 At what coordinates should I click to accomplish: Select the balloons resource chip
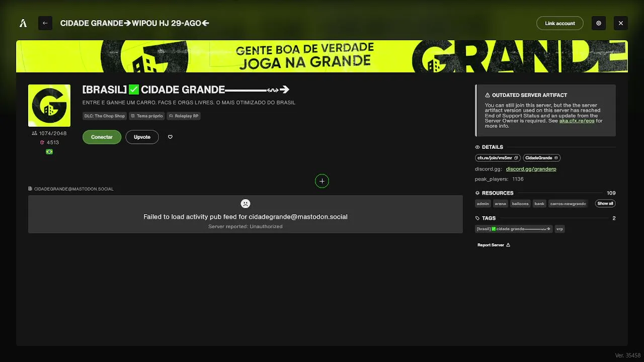coord(520,204)
